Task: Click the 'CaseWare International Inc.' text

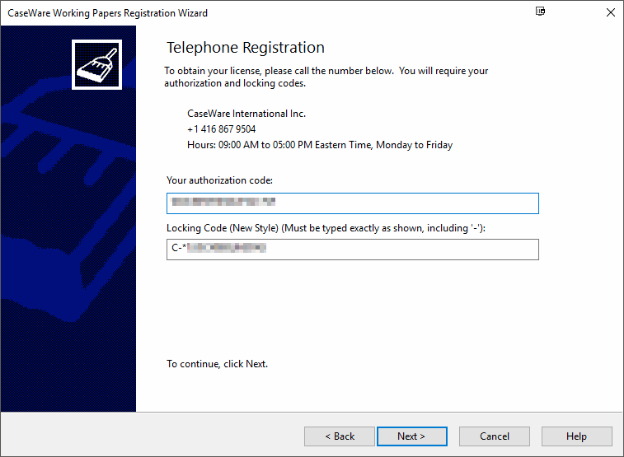Action: pos(246,113)
